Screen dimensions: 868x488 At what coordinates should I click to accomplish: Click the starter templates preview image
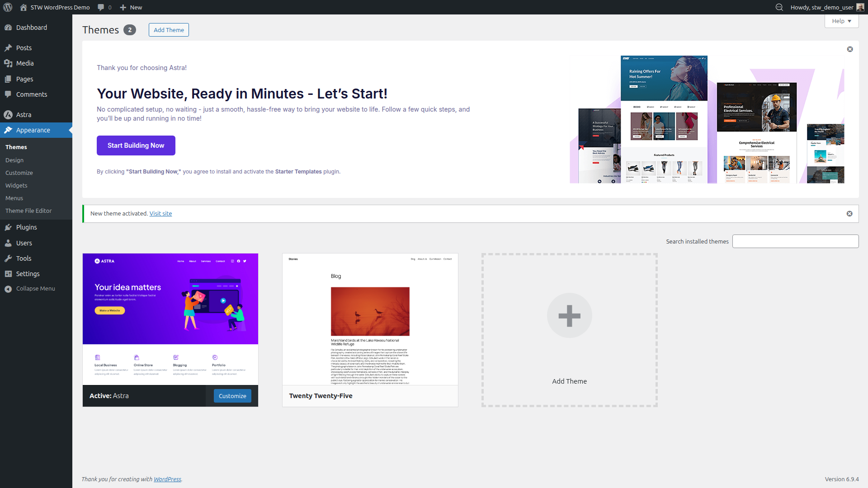point(707,119)
